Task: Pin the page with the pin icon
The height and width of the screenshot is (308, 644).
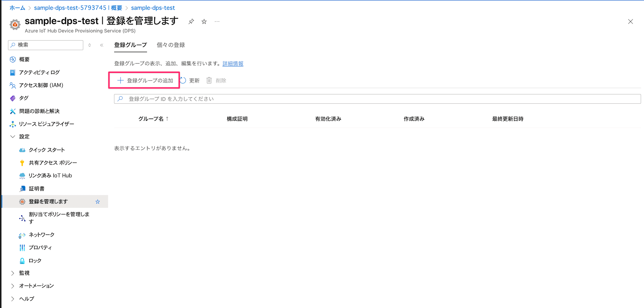Action: point(191,22)
